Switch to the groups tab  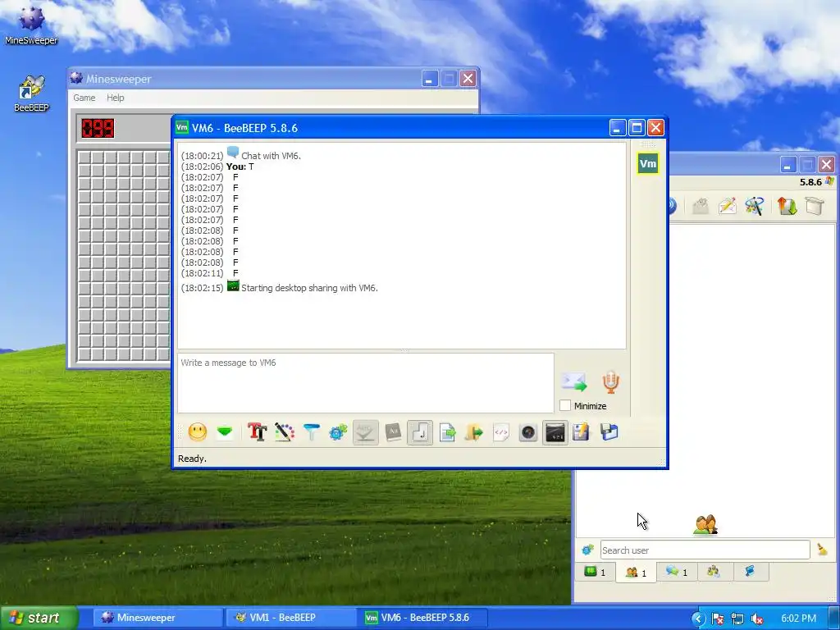coord(714,572)
